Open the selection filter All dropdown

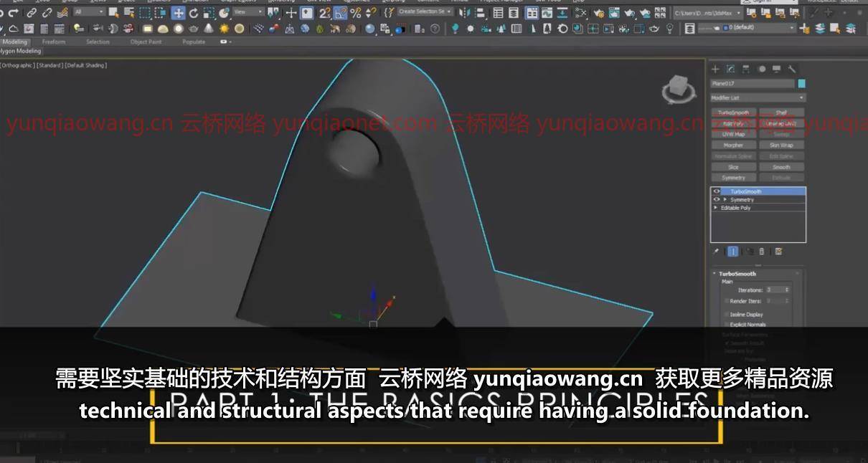88,12
